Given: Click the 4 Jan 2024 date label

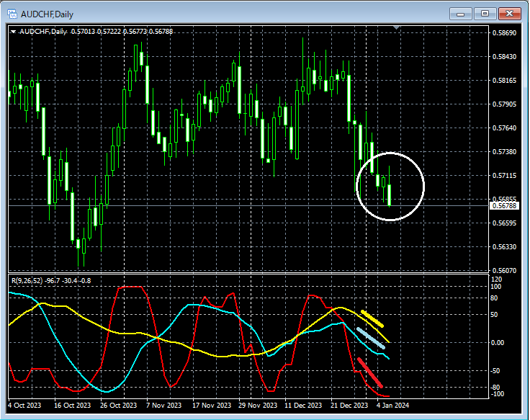Looking at the screenshot, I should click(x=392, y=405).
